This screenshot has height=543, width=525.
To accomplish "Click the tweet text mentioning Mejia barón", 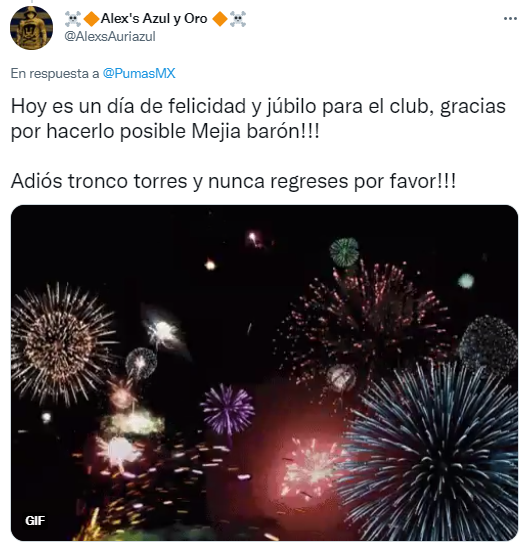I will pyautogui.click(x=258, y=118).
